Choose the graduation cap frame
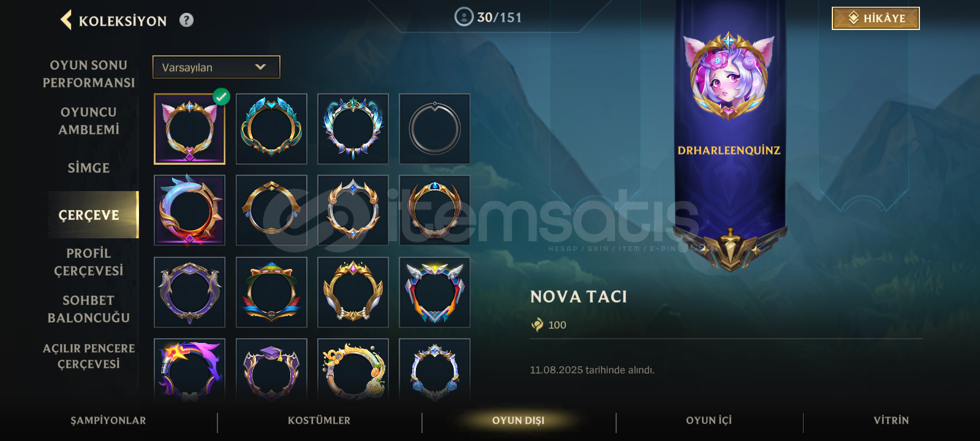 (x=271, y=370)
